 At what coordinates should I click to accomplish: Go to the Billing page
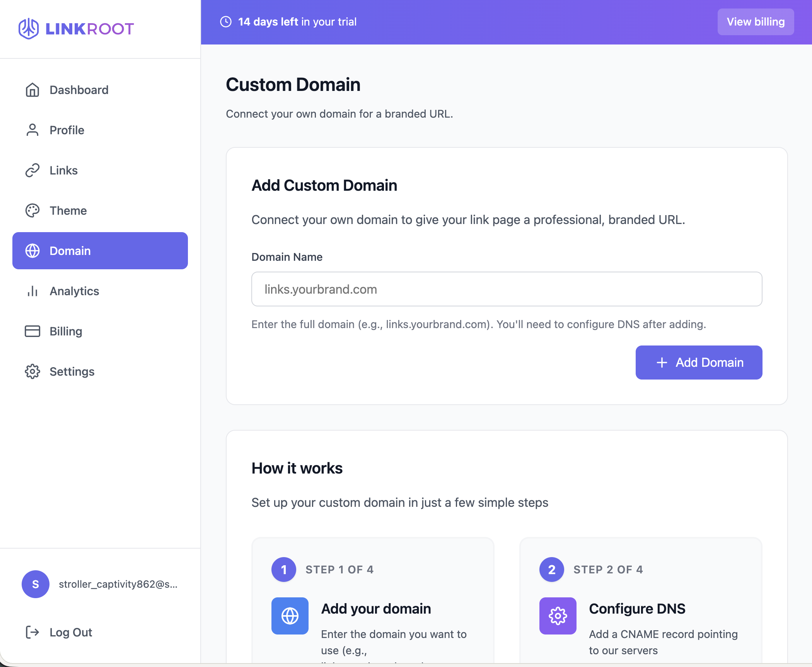[x=100, y=331]
